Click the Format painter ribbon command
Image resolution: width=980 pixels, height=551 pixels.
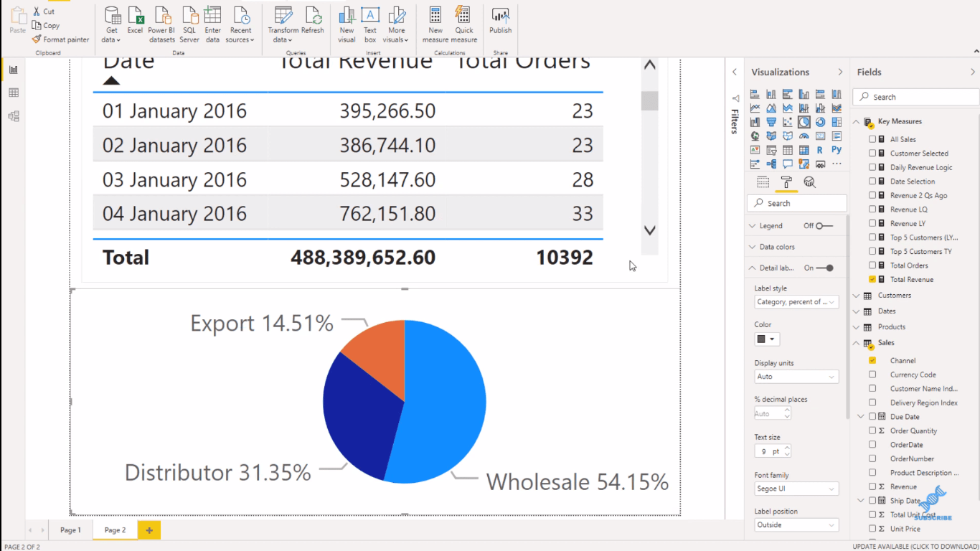[x=61, y=39]
